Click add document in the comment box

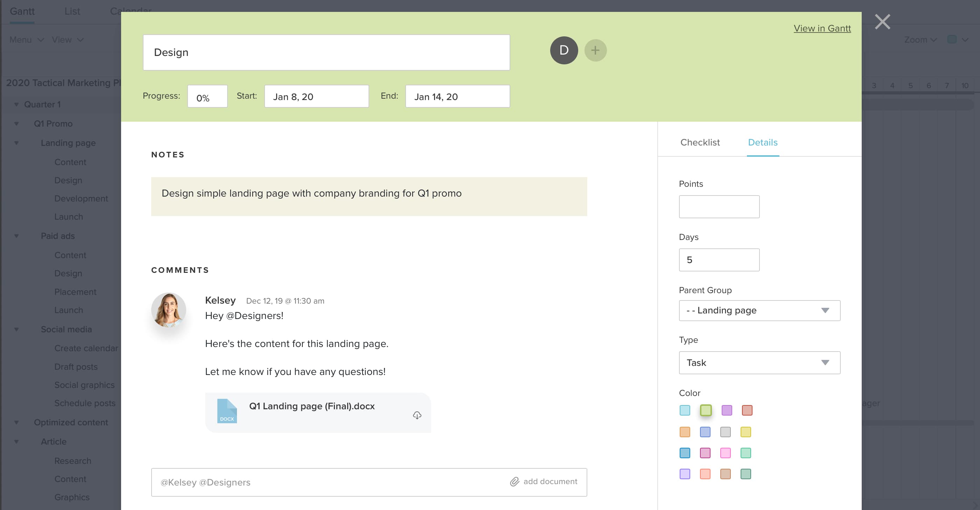pyautogui.click(x=550, y=481)
